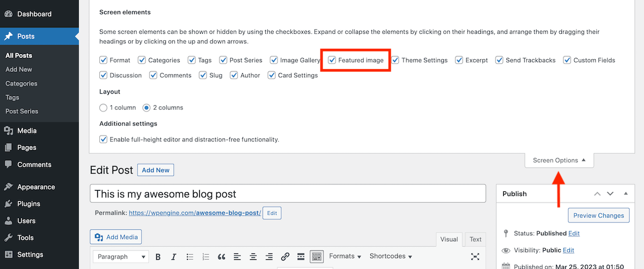Screen dimensions: 644x269
Task: Select the 1 column layout
Action: coord(104,108)
